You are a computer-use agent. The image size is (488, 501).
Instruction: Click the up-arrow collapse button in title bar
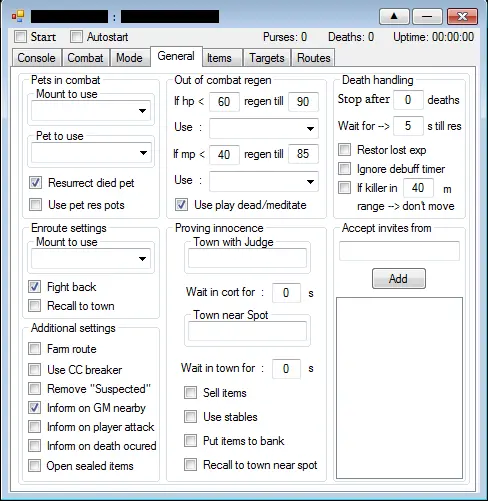pos(394,16)
